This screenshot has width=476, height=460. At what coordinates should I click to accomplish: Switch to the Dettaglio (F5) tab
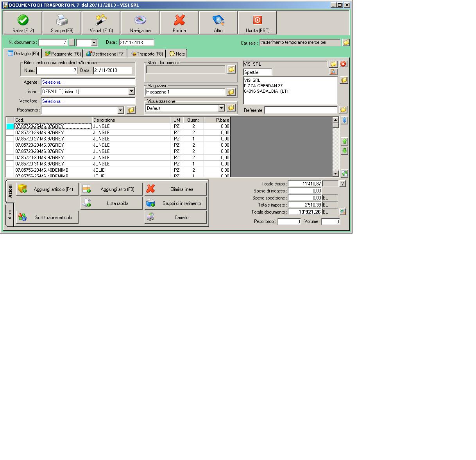[23, 53]
